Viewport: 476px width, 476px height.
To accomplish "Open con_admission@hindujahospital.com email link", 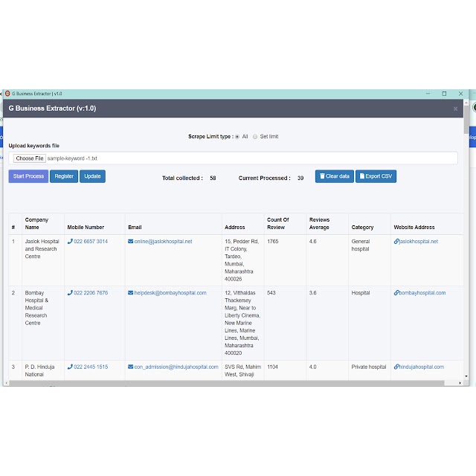I will click(x=176, y=367).
